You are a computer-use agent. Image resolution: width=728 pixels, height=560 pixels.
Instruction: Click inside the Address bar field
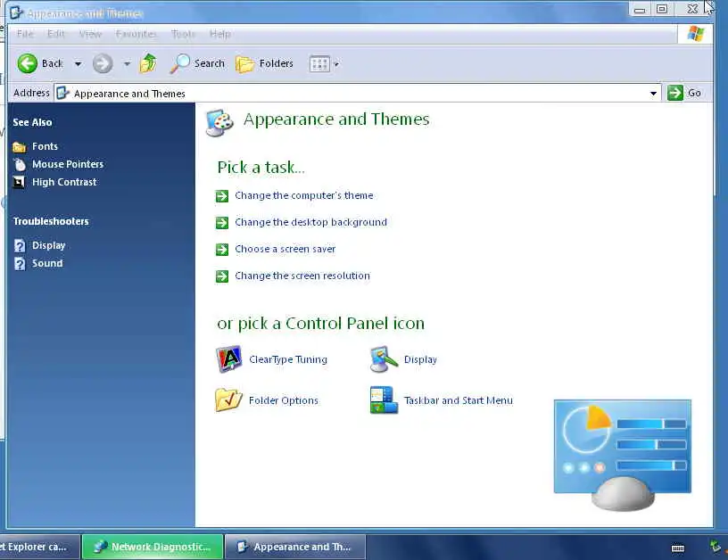click(358, 94)
